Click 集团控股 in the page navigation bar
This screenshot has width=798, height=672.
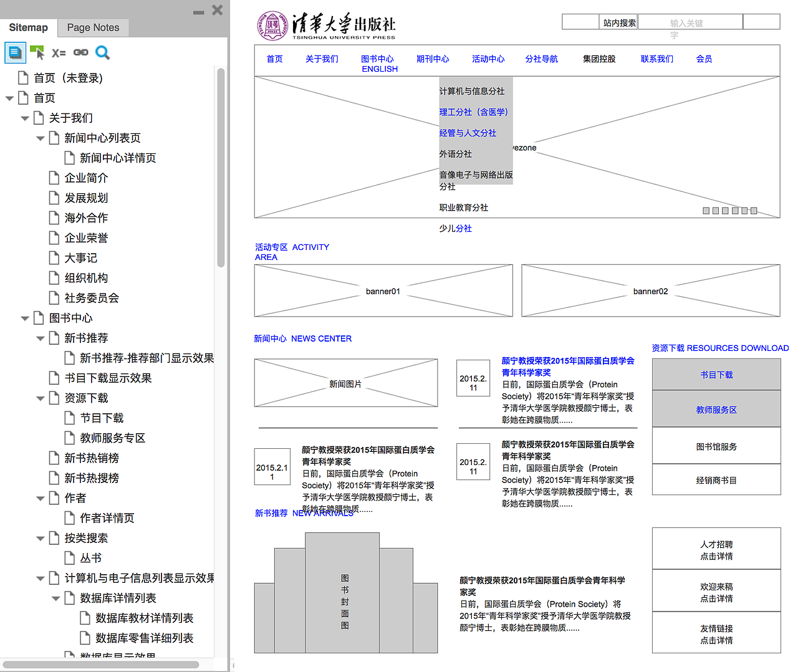click(x=599, y=59)
